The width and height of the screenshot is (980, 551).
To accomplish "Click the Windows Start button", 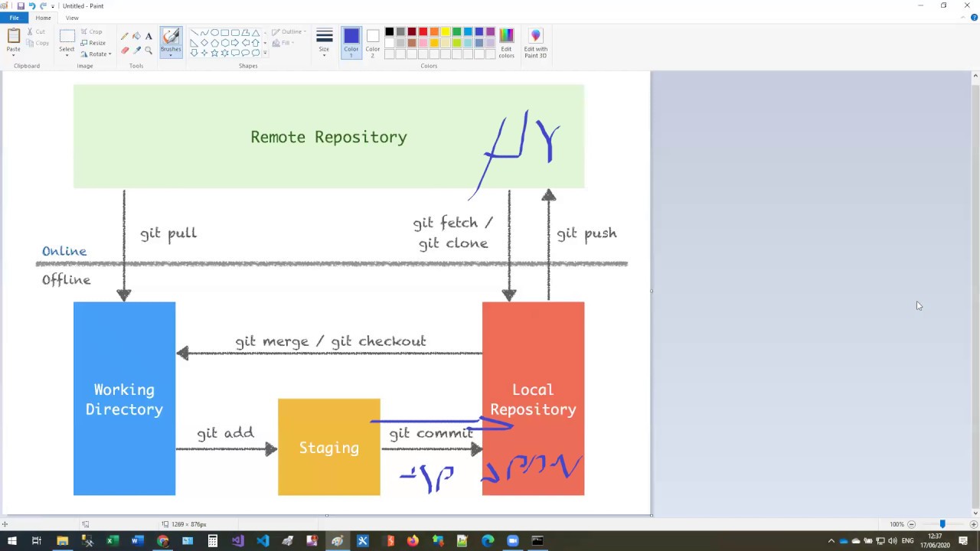I will pos(11,541).
